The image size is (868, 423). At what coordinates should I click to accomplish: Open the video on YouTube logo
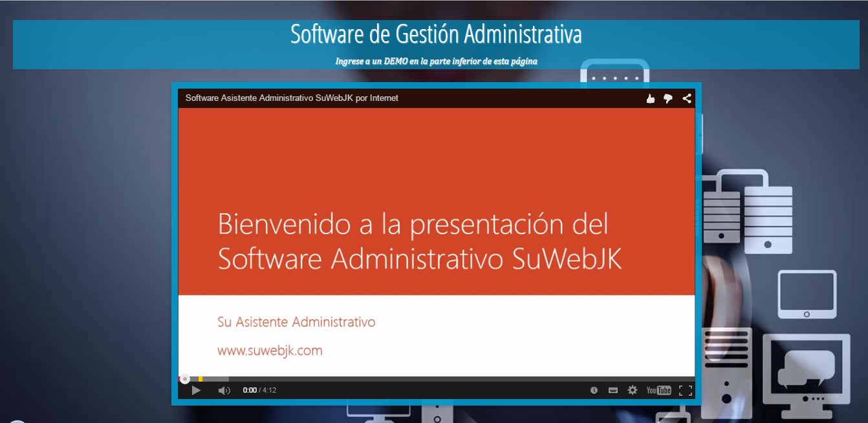(659, 390)
